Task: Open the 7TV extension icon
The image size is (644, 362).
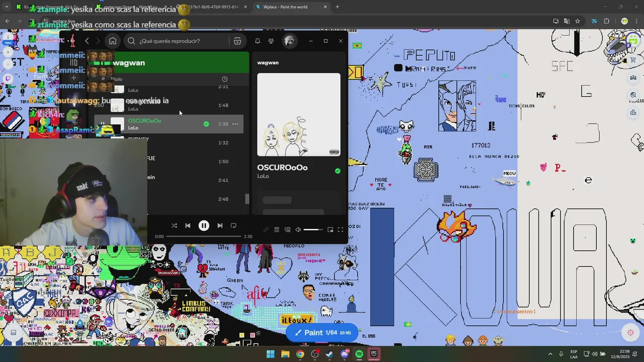Action: (594, 21)
